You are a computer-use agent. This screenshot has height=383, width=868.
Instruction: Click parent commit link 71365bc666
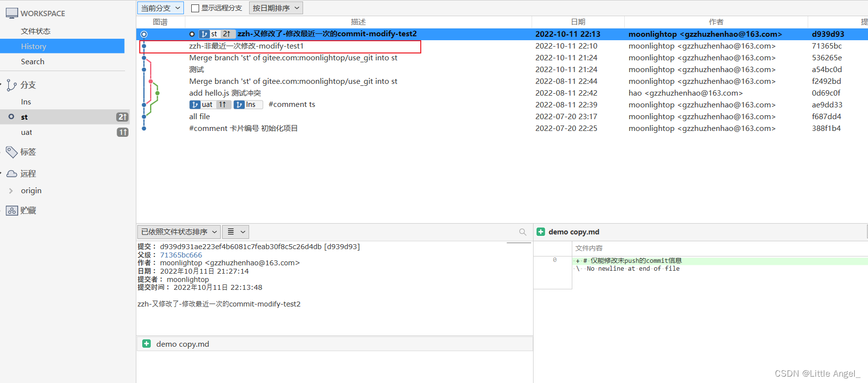(x=181, y=255)
